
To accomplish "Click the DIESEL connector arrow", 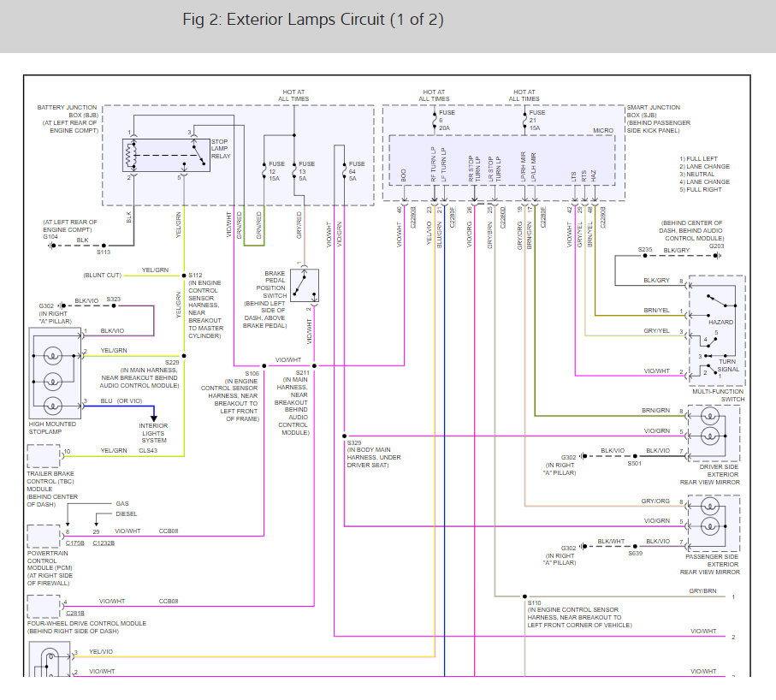I will (96, 523).
